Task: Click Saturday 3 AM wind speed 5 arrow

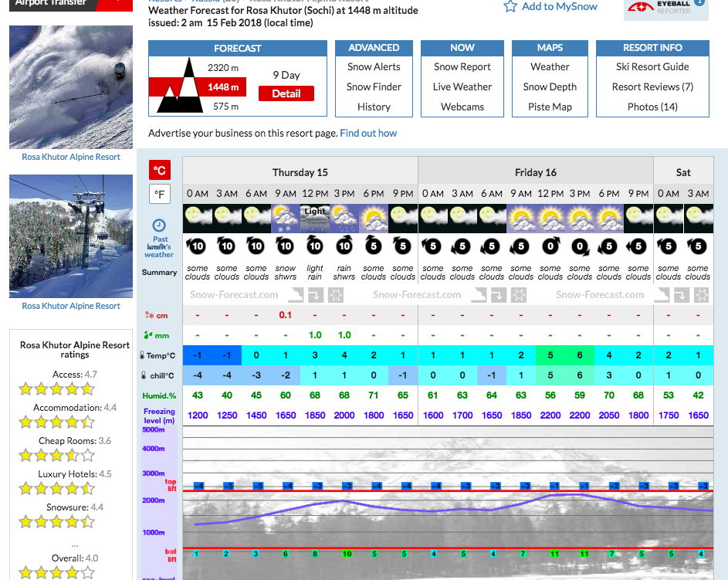Action: coord(697,246)
